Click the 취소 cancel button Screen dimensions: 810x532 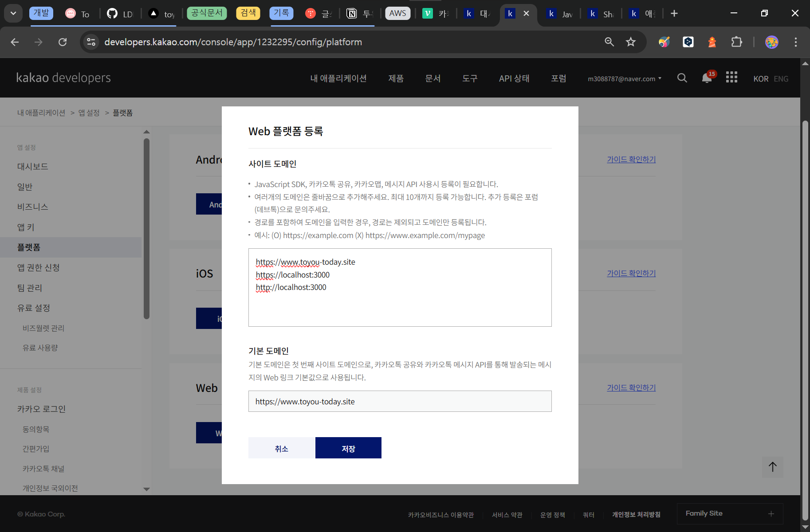(282, 448)
